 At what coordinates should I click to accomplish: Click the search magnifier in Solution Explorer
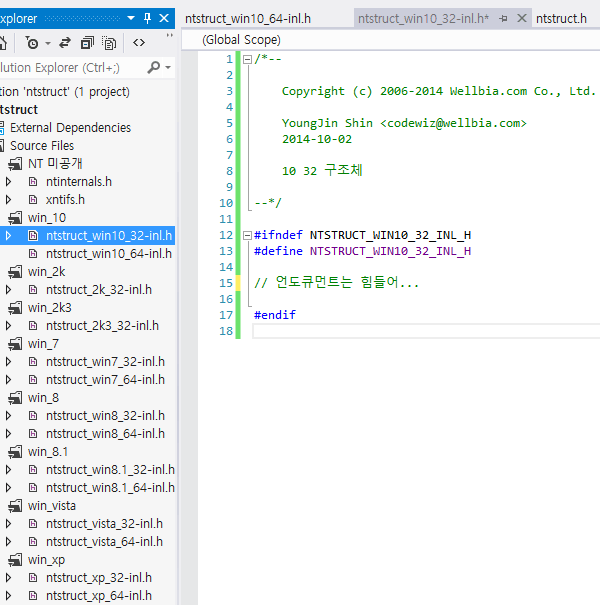coord(154,67)
